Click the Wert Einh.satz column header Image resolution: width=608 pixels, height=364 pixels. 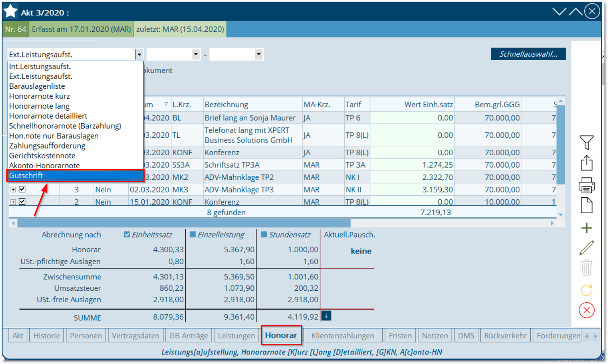pyautogui.click(x=412, y=104)
